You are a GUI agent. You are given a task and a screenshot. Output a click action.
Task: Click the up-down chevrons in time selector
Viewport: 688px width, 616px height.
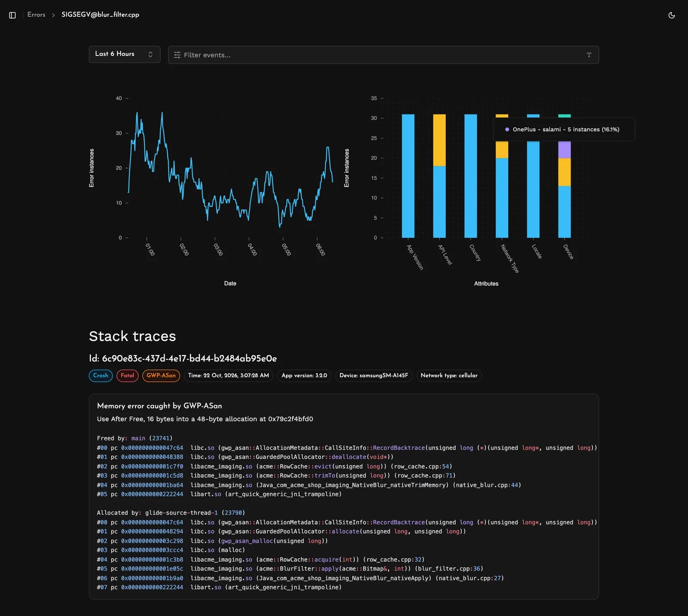[150, 54]
